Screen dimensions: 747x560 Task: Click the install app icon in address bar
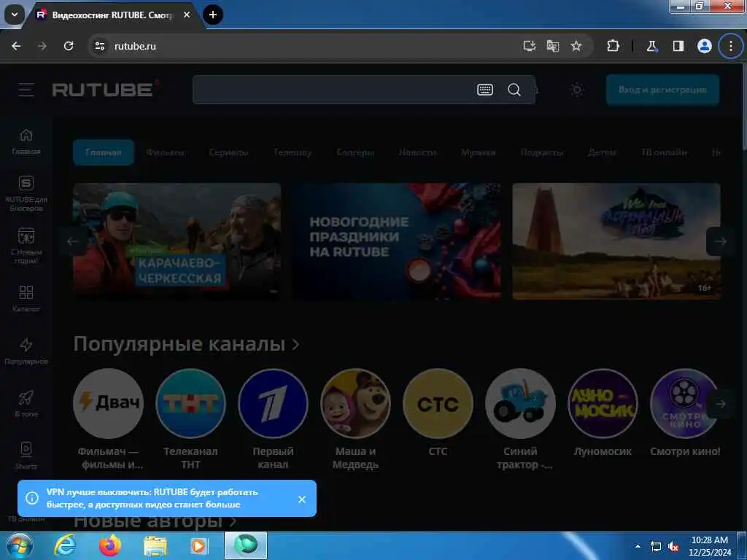[530, 46]
